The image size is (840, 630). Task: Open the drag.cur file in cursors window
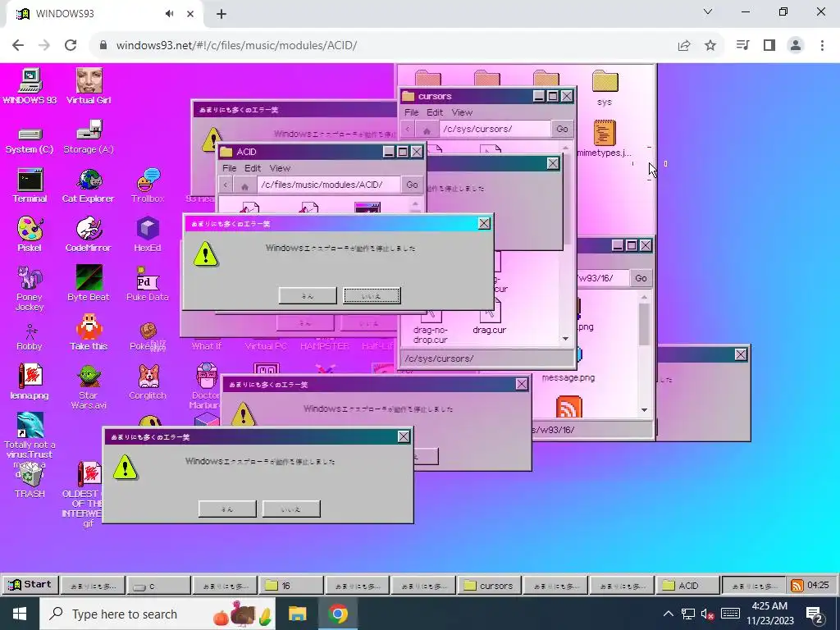point(489,317)
